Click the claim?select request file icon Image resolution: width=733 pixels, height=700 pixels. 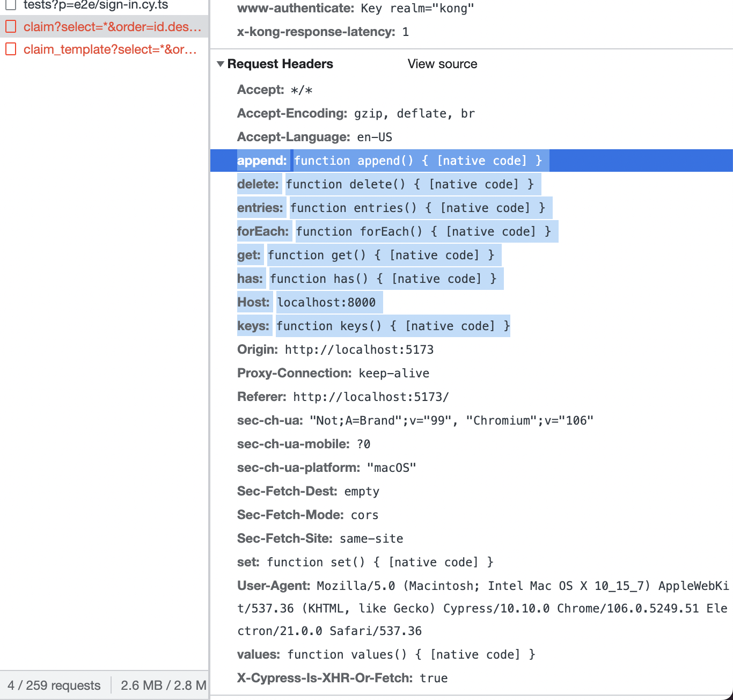point(11,26)
